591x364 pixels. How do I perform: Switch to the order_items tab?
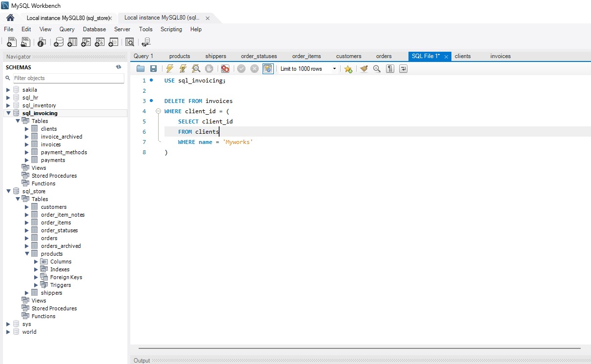[306, 56]
